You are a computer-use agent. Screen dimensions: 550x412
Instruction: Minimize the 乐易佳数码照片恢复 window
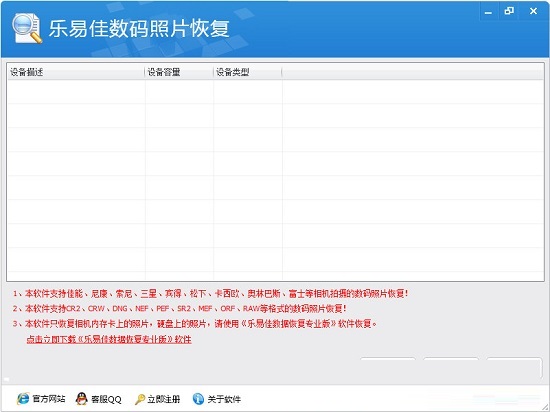[488, 12]
